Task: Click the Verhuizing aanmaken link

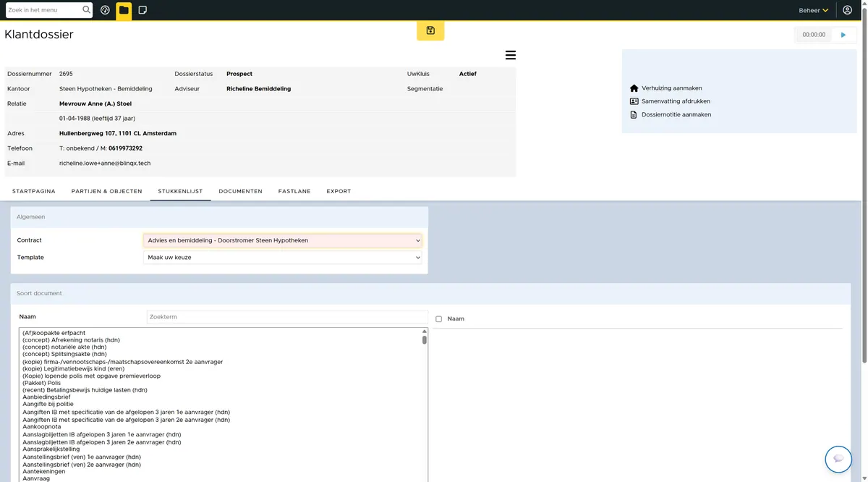Action: pyautogui.click(x=671, y=88)
